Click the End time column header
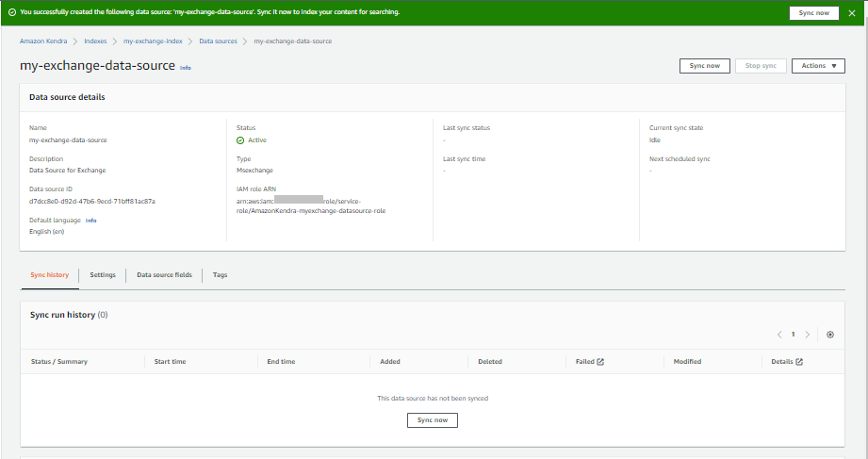Screen dimensions: 868x459 coord(281,362)
